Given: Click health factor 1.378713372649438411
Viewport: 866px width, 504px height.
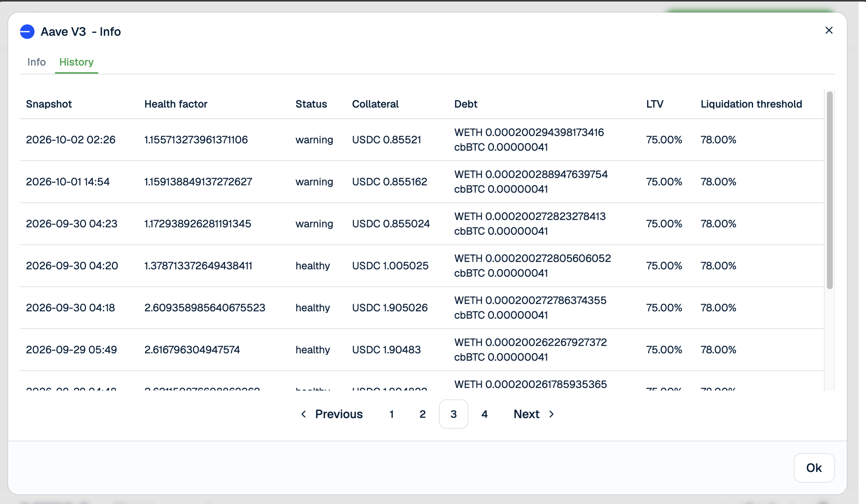Looking at the screenshot, I should pos(198,266).
